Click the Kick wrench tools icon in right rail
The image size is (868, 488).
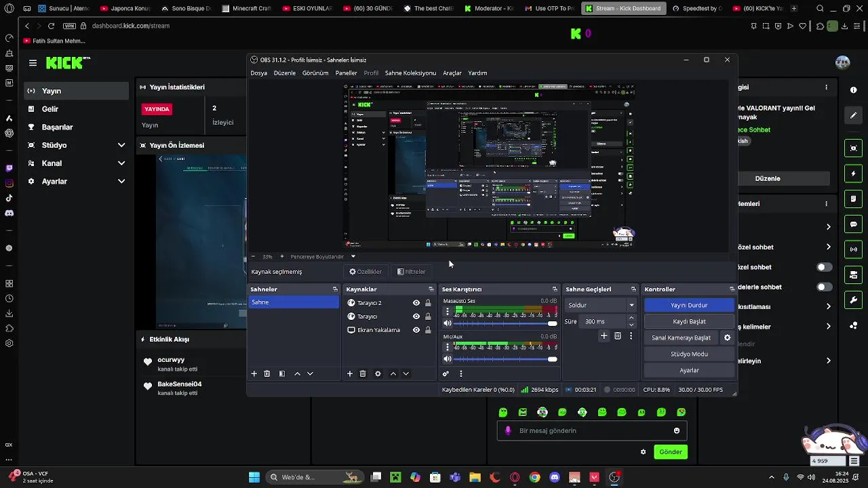click(x=853, y=300)
